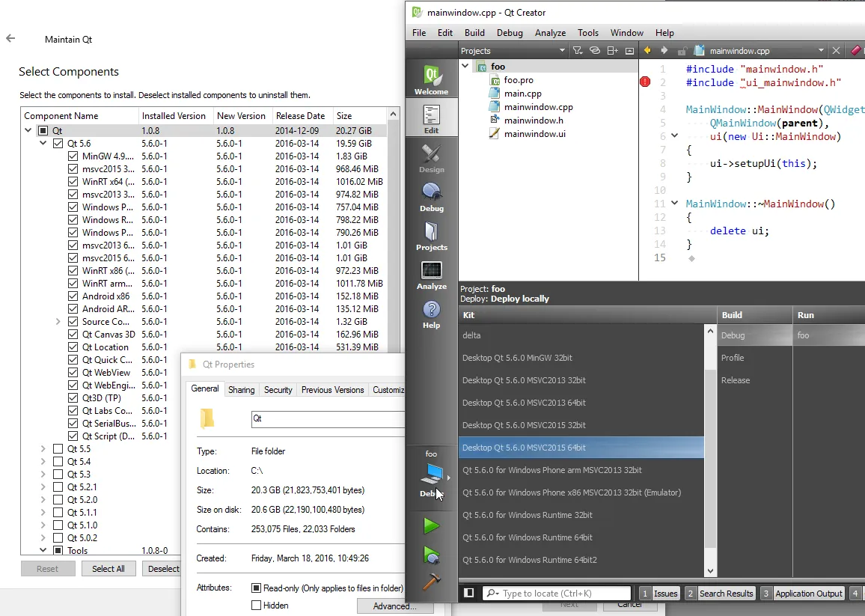The image size is (865, 616).
Task: Check the Qt 5.2.1 checkbox
Action: pos(58,487)
